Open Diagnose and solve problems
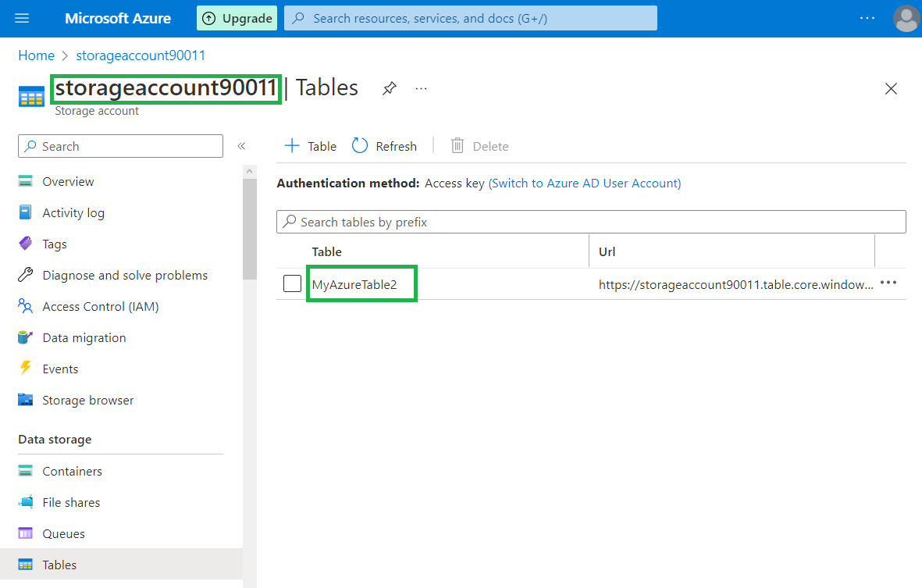 [x=125, y=275]
